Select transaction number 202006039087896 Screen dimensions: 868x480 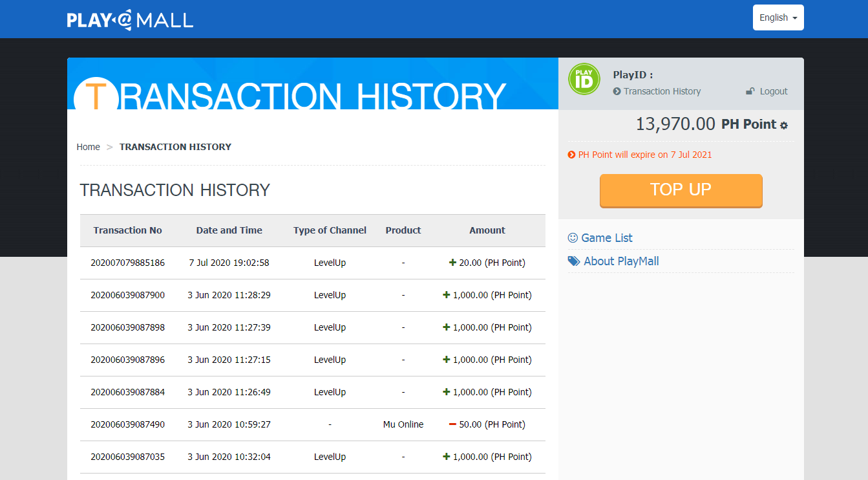coord(128,360)
